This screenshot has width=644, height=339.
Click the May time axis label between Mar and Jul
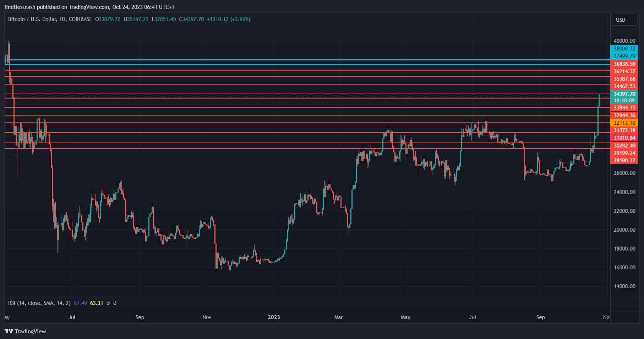tap(405, 317)
